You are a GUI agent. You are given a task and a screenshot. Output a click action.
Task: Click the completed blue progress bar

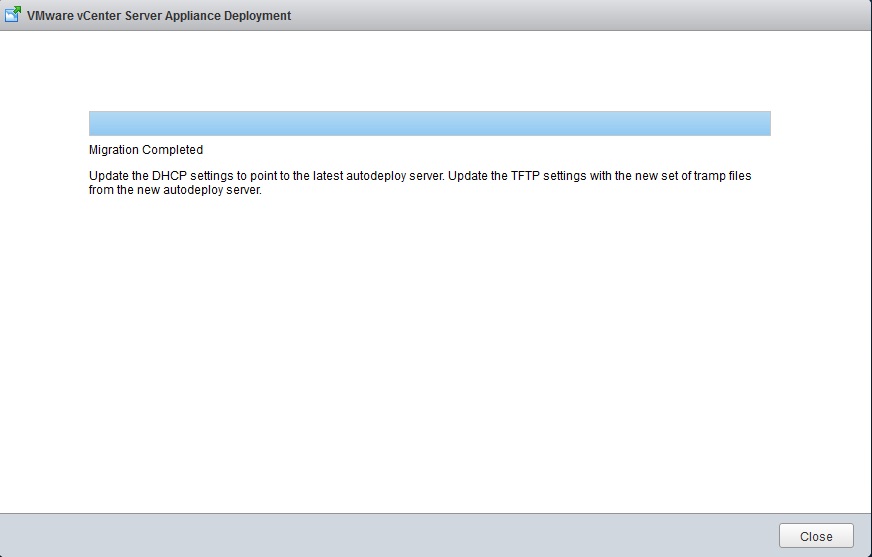(429, 123)
